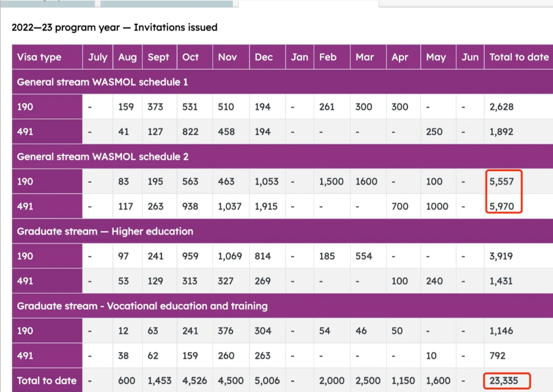The image size is (553, 392).
Task: Click the 554 cell in Mar column
Action: coord(368,256)
